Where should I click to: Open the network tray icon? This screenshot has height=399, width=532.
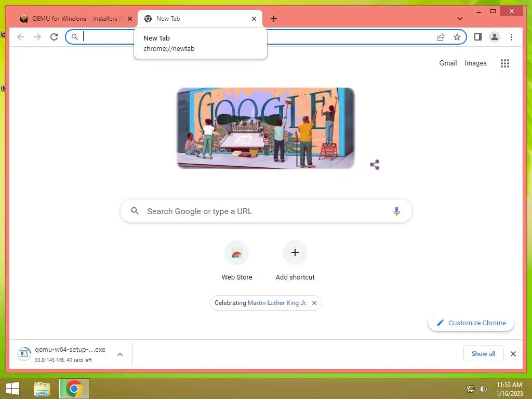point(471,389)
